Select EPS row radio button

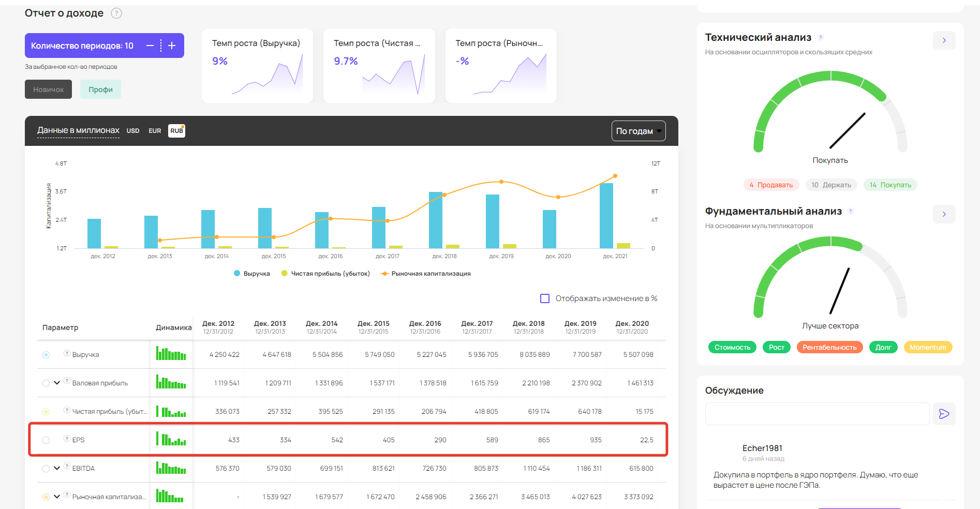pos(46,440)
